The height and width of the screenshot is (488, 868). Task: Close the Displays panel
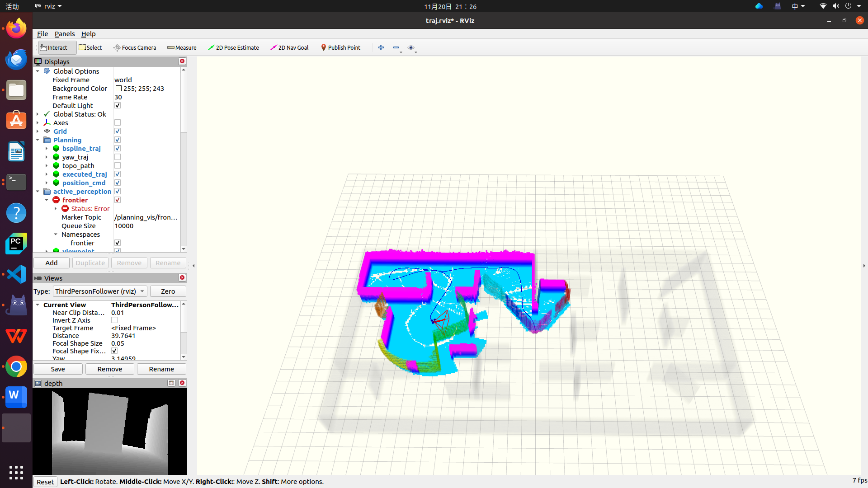(x=182, y=61)
